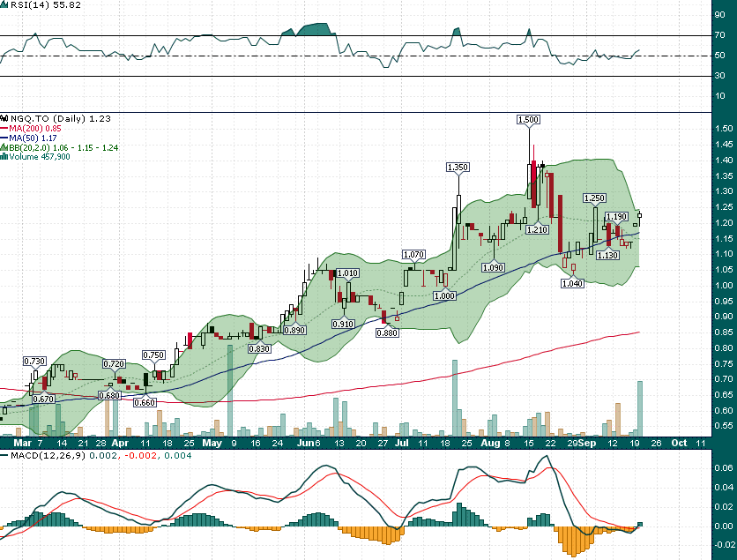The height and width of the screenshot is (560, 737).
Task: Click the -0.02 tick on MACD axis
Action: pyautogui.click(x=725, y=545)
